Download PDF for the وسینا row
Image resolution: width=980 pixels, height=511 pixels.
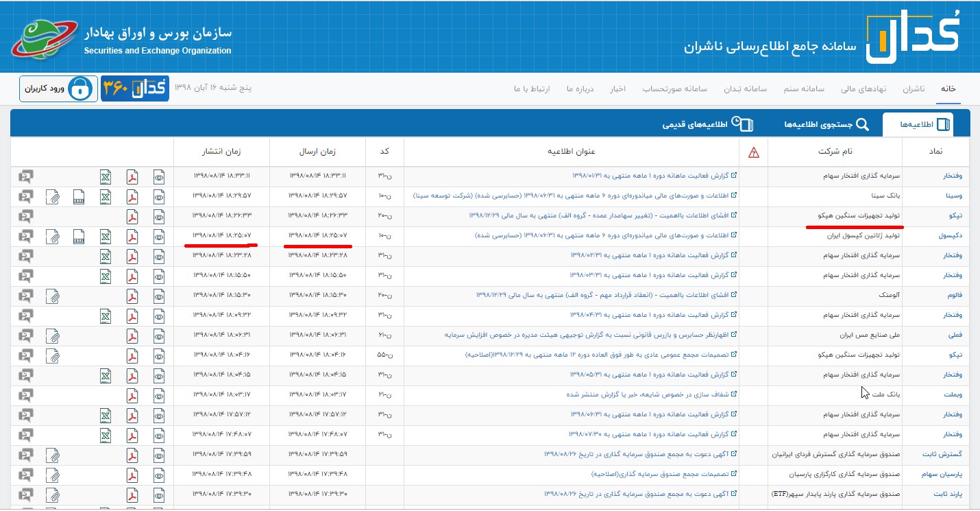132,197
